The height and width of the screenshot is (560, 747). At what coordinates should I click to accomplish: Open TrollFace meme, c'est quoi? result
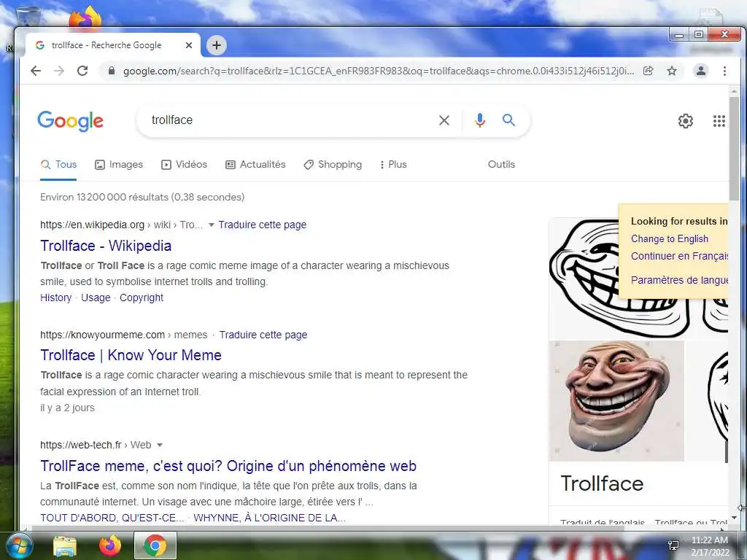(x=228, y=466)
